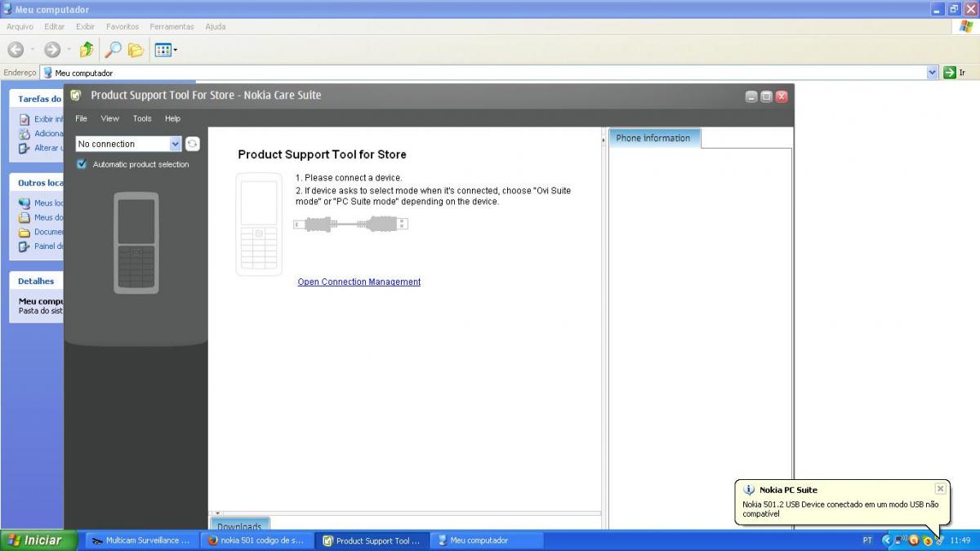Maximize the Nokia Care Suite window
This screenshot has width=980, height=551.
point(766,96)
